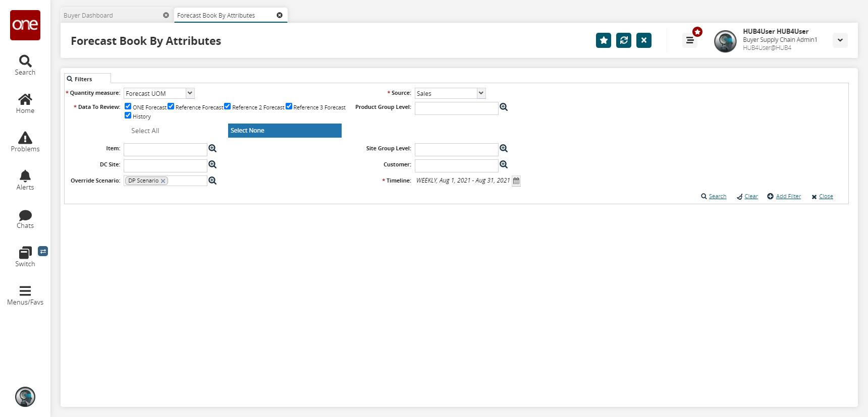Toggle the History checkbox
Viewport: 868px width, 417px height.
pyautogui.click(x=128, y=115)
